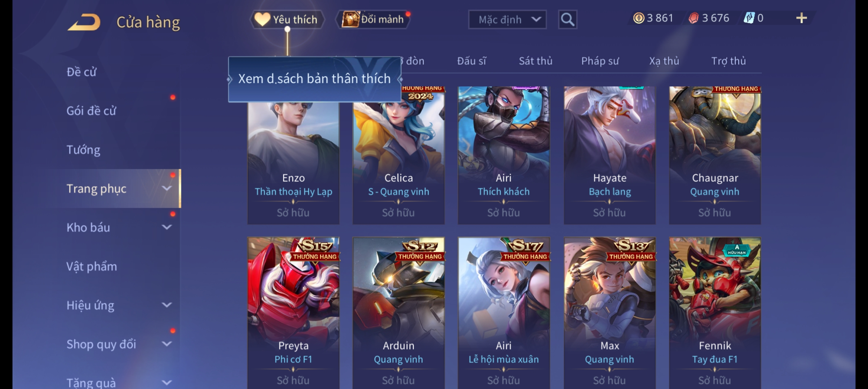Expand the Hiệu ứng menu chevron
Viewport: 868px width, 389px height.
coord(167,305)
